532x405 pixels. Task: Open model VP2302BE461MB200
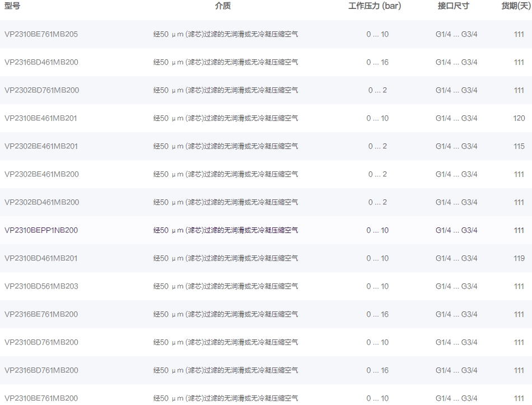pos(42,174)
